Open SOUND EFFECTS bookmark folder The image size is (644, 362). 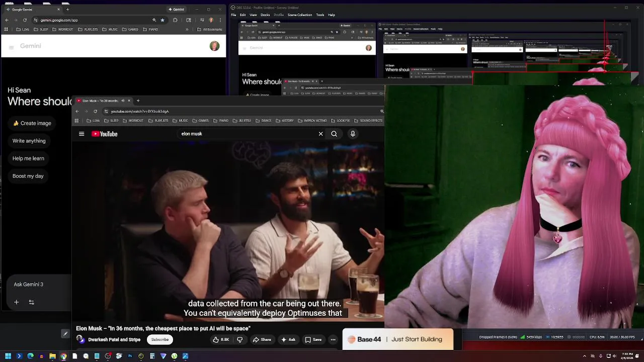click(x=368, y=121)
